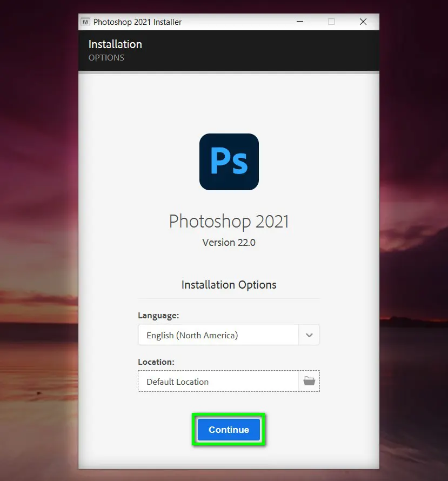Click the Location: field label
Viewport: 448px width, 481px height.
point(157,362)
